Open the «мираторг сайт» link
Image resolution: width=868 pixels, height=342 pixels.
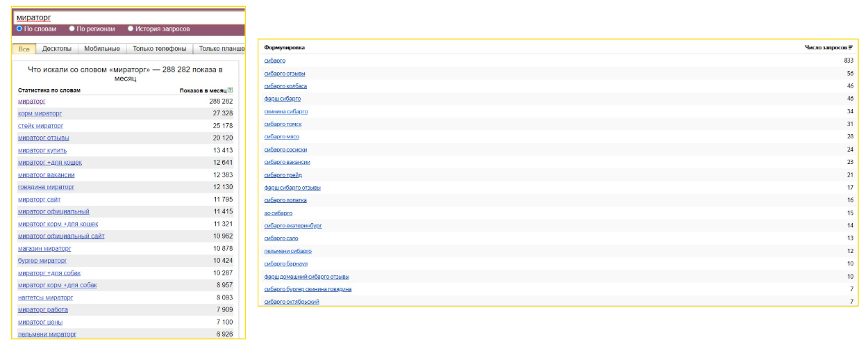[40, 199]
